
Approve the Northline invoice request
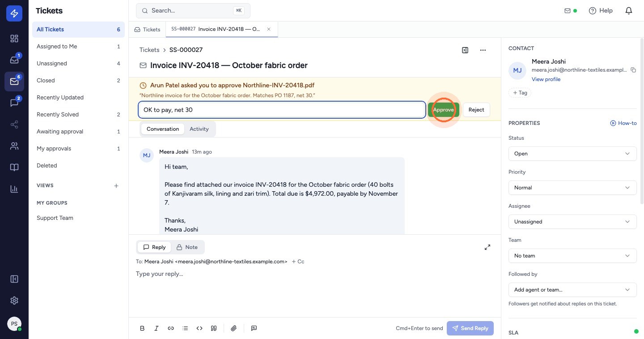coord(444,110)
